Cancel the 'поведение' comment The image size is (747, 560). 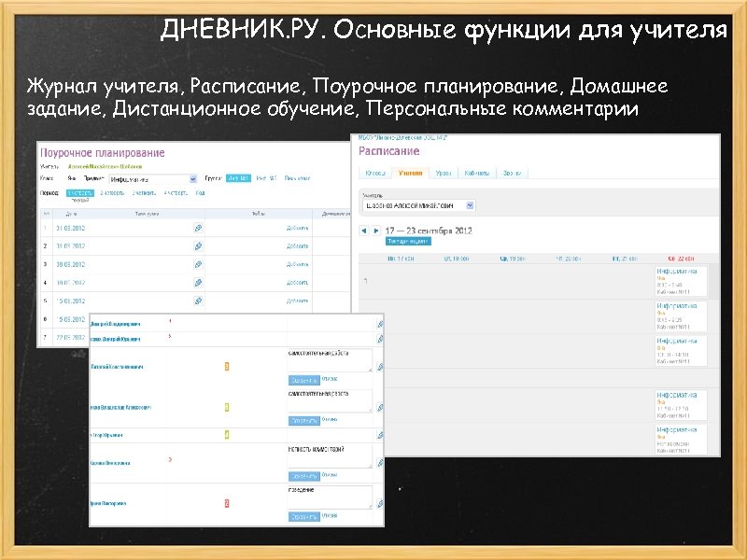click(330, 515)
